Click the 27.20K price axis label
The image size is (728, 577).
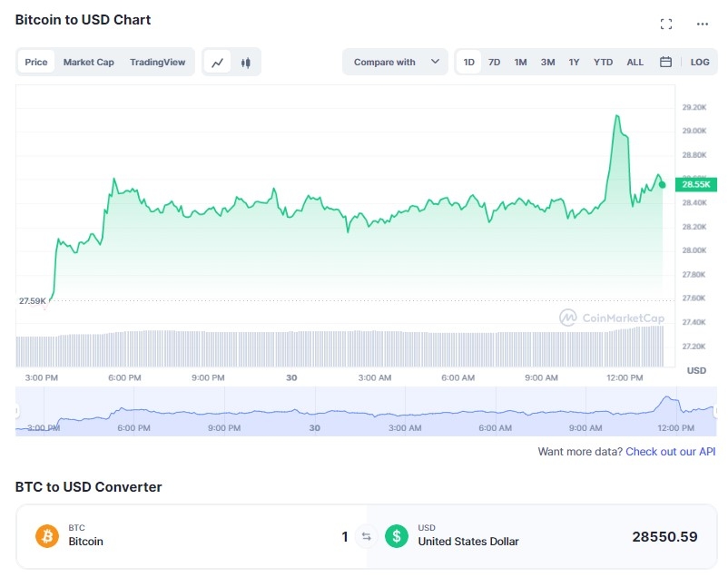[694, 347]
